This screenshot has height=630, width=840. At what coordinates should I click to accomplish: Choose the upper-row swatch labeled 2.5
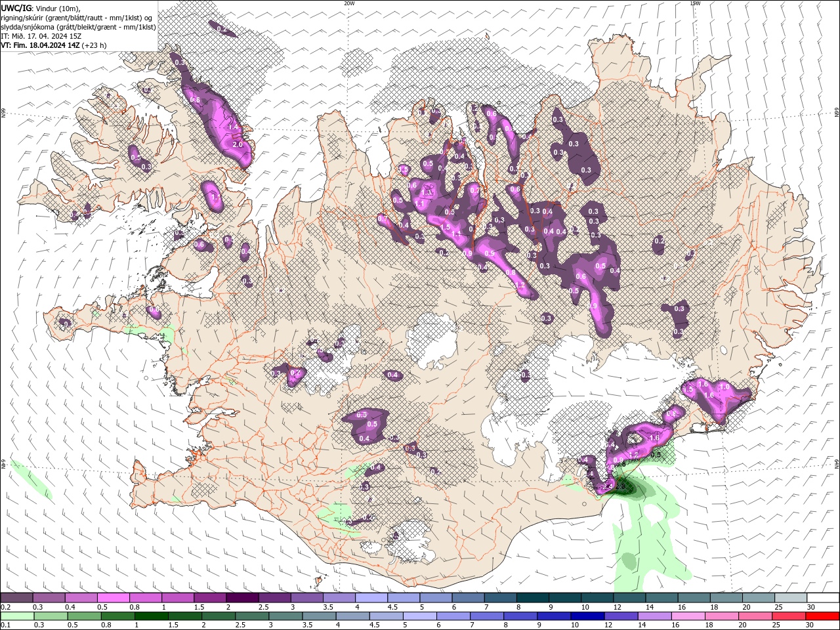274,598
